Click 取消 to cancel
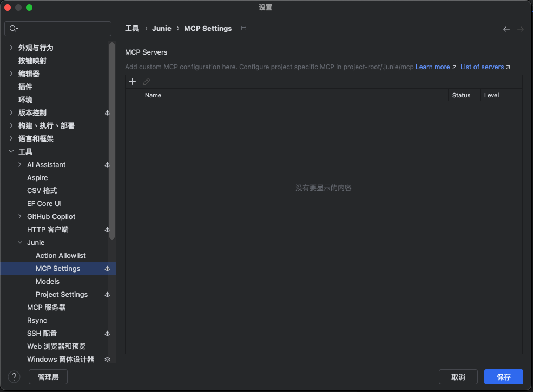Image resolution: width=533 pixels, height=392 pixels. (458, 377)
